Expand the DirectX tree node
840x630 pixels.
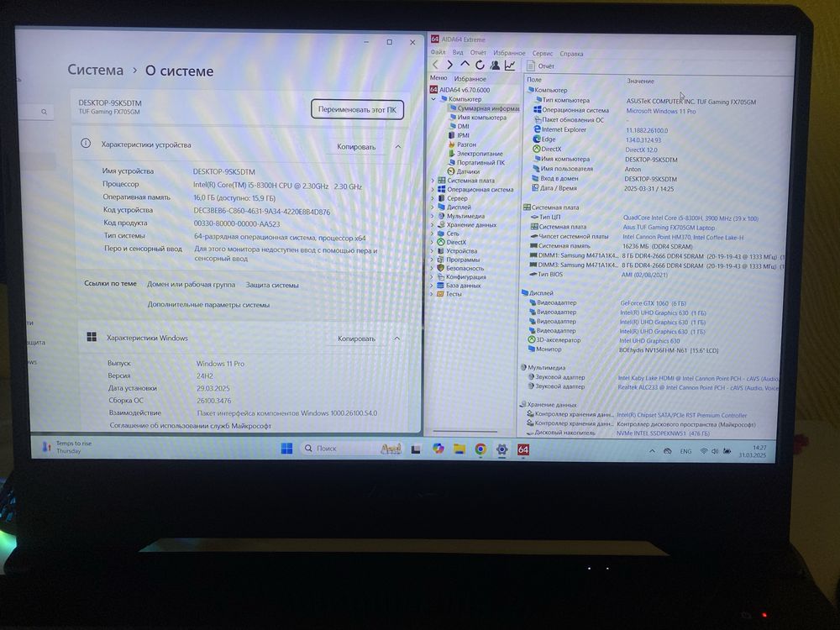coord(433,242)
